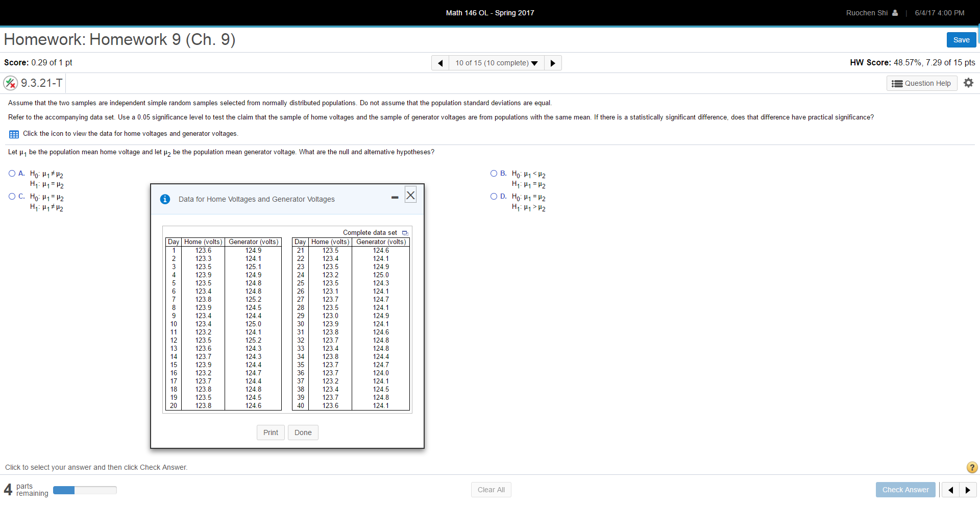Expand the question selector 10 of 15 dropdown
The height and width of the screenshot is (505, 980).
496,63
